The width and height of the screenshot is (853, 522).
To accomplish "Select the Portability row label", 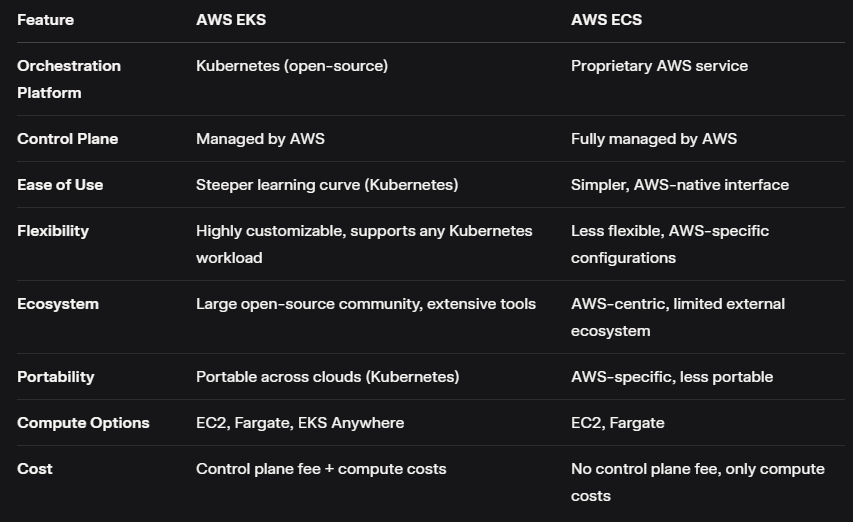I will pyautogui.click(x=55, y=377).
